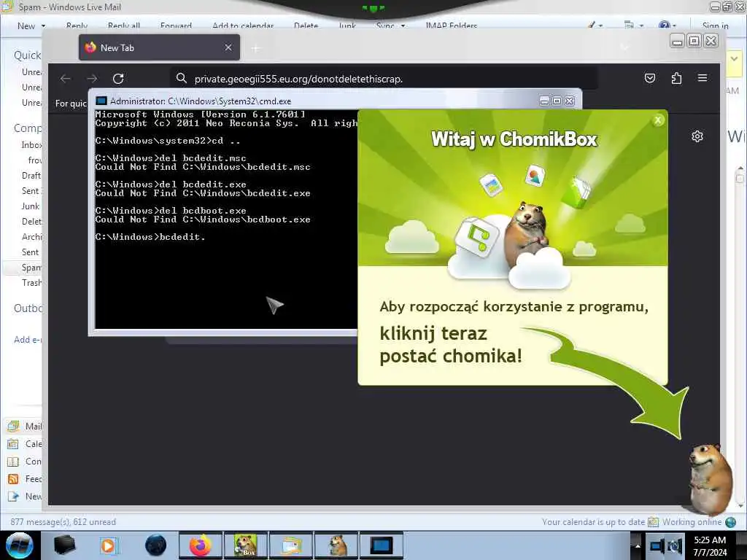Screen dimensions: 747x560
Task: Open ChomikBox taskbar button
Action: click(x=246, y=545)
